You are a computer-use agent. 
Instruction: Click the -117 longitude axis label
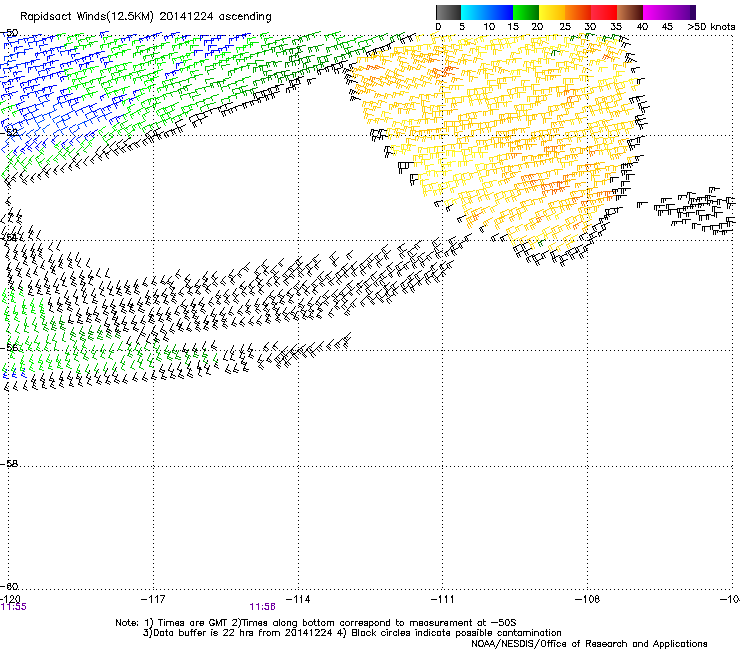click(153, 599)
